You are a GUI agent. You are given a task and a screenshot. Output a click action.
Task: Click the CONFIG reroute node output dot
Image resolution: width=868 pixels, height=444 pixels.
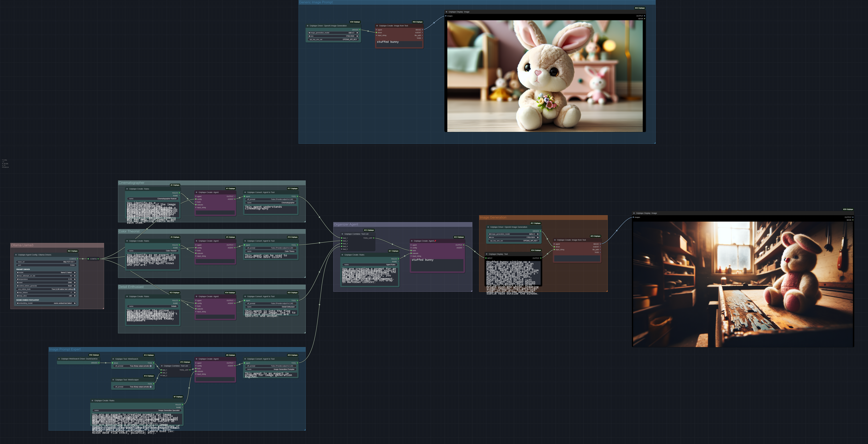click(x=98, y=259)
